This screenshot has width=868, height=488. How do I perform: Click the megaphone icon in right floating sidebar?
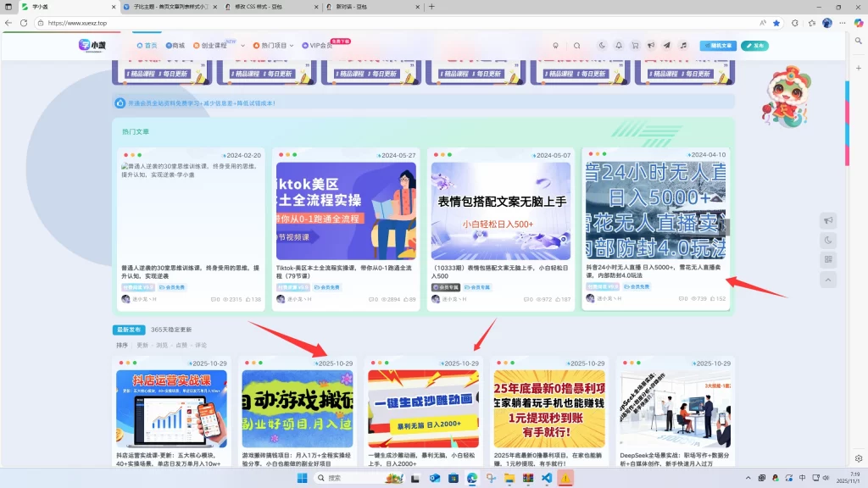pyautogui.click(x=828, y=221)
